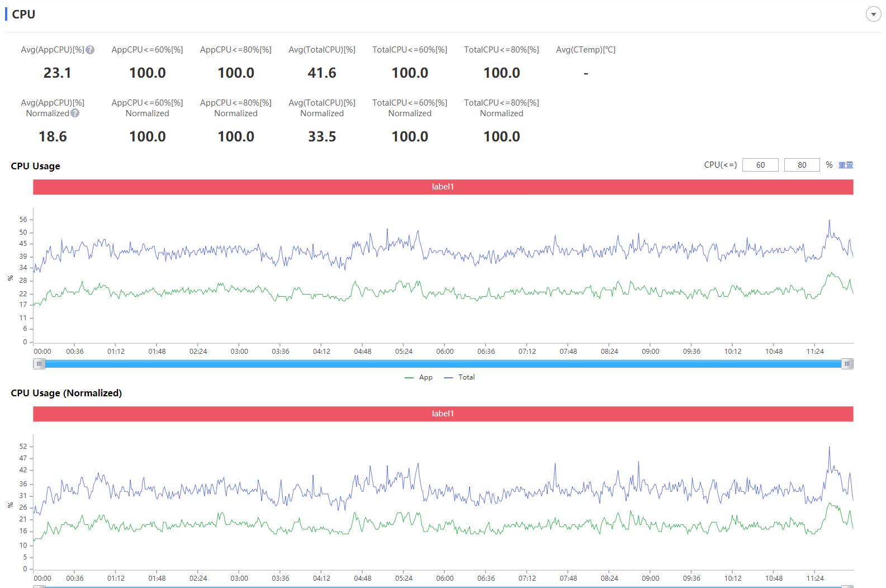This screenshot has height=588, width=886.
Task: Select the label1 bar above Normalized chart
Action: 443,414
